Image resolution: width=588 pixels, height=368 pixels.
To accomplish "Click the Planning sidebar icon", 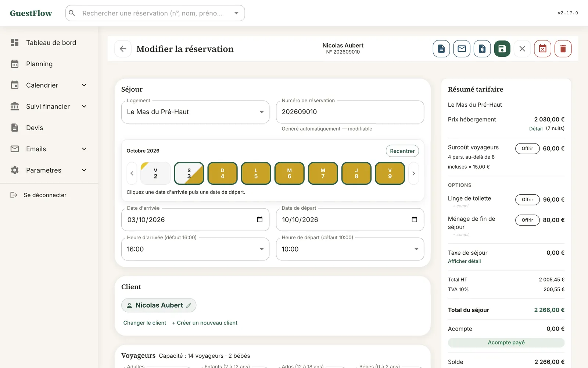I will tap(15, 64).
